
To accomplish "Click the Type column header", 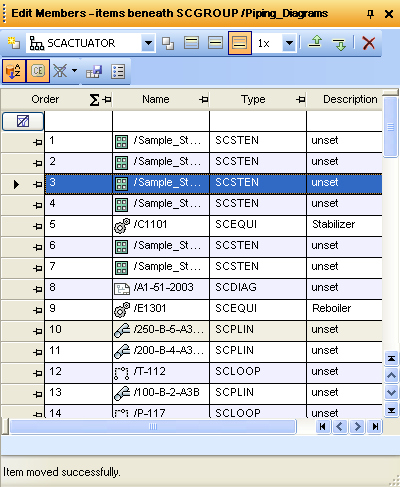I will click(x=253, y=99).
